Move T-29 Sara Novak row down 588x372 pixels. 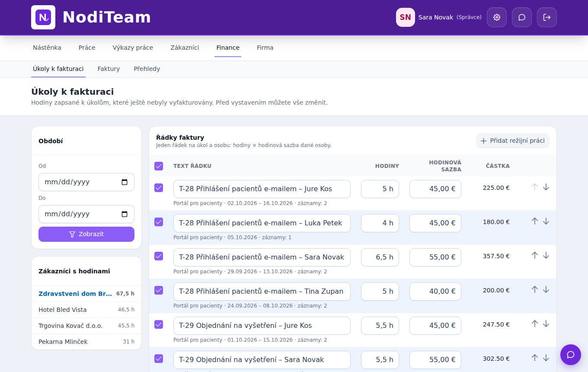coord(546,358)
